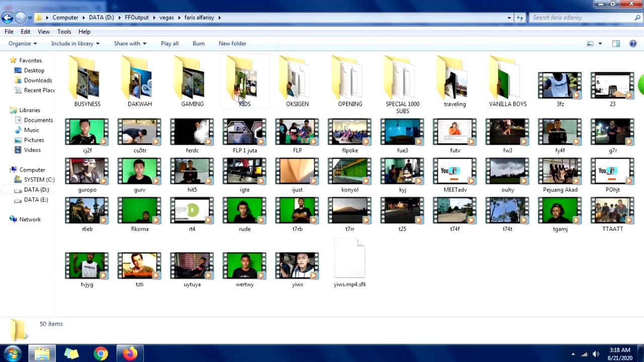Open Google Chrome from taskbar
This screenshot has height=362, width=644.
coord(101,354)
